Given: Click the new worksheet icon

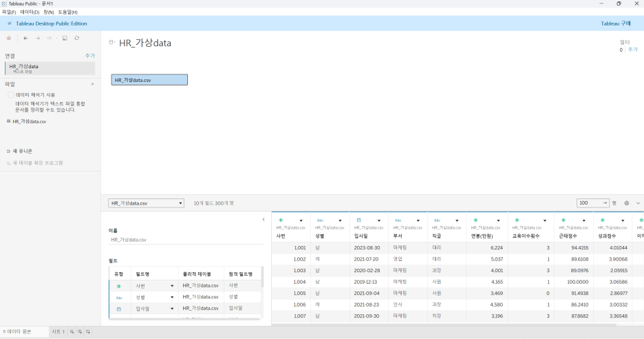Looking at the screenshot, I should 72,331.
